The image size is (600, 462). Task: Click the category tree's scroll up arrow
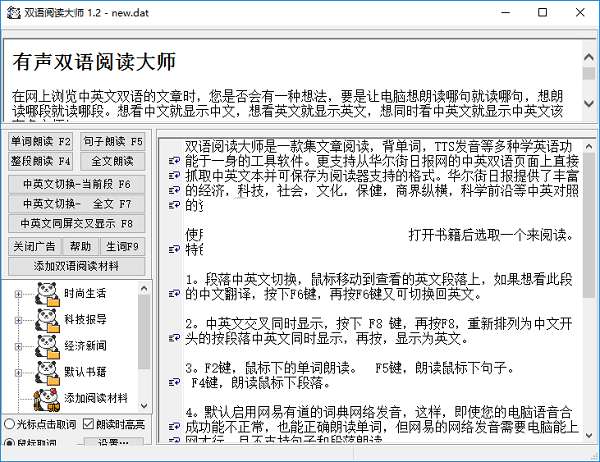pyautogui.click(x=144, y=289)
